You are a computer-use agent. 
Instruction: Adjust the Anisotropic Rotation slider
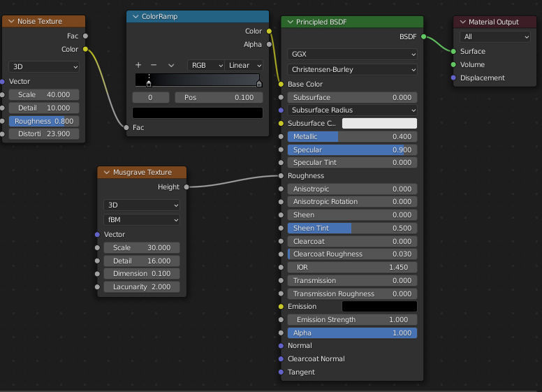(x=352, y=202)
